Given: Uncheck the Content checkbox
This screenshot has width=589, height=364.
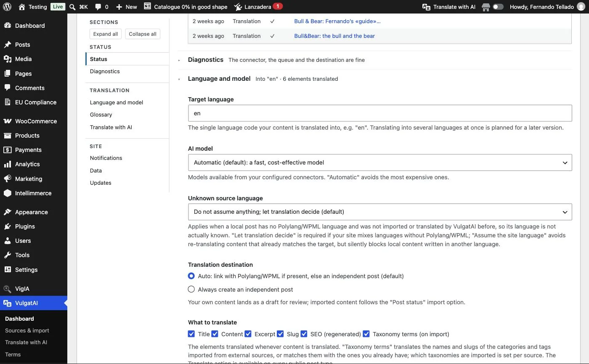Looking at the screenshot, I should point(215,334).
